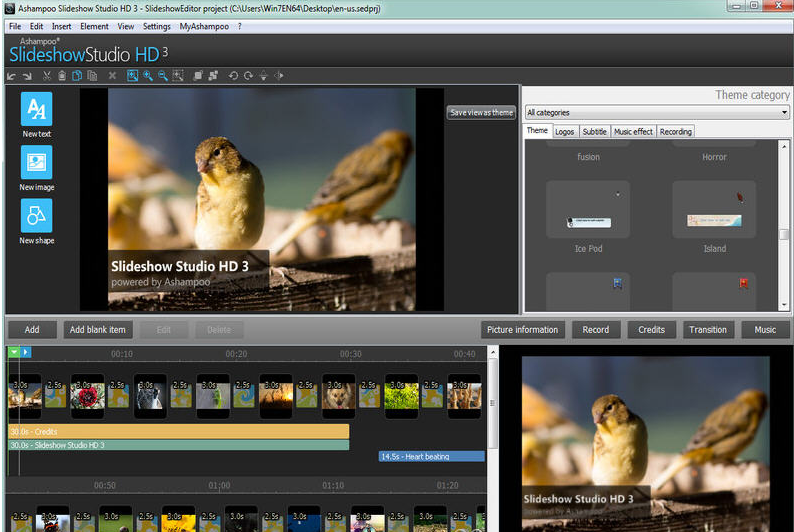Zoom in with the magnifier plus icon
Screen dimensions: 794x532
[148, 76]
